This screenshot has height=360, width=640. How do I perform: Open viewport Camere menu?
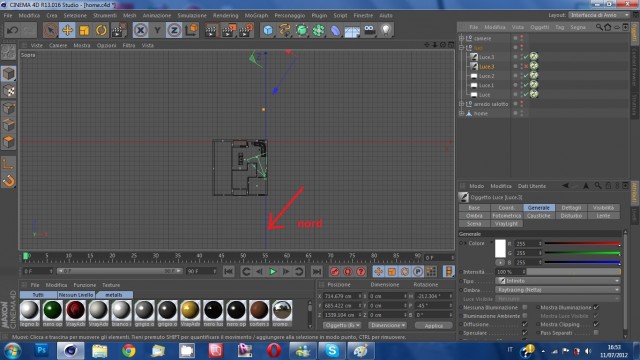point(58,45)
